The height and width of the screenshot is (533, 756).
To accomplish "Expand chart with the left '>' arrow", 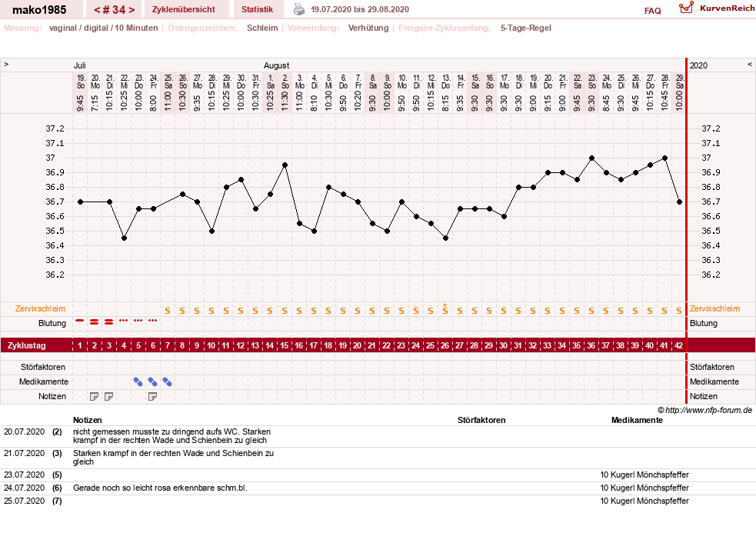I will pyautogui.click(x=6, y=64).
